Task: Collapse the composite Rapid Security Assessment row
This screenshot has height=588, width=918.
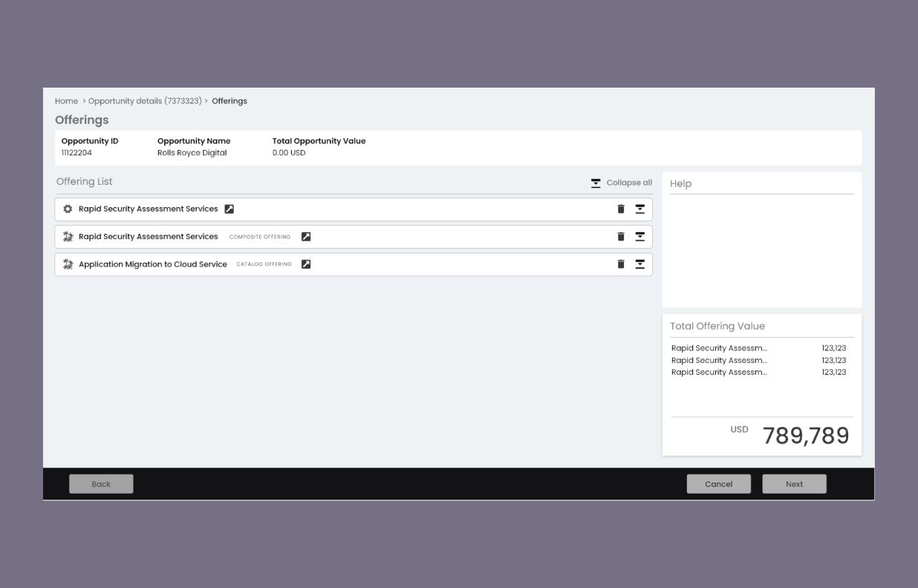Action: pos(639,237)
